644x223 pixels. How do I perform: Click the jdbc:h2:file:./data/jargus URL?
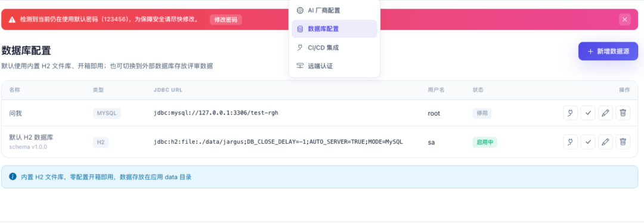click(278, 142)
